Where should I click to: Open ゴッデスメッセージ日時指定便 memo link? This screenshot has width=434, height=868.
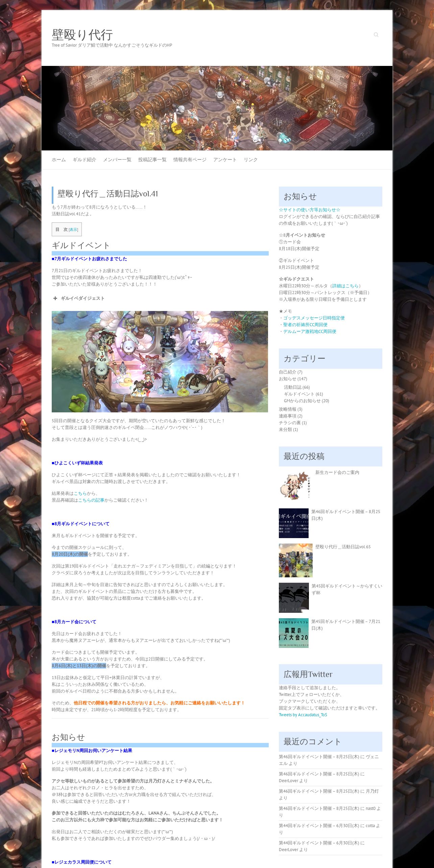click(x=314, y=318)
